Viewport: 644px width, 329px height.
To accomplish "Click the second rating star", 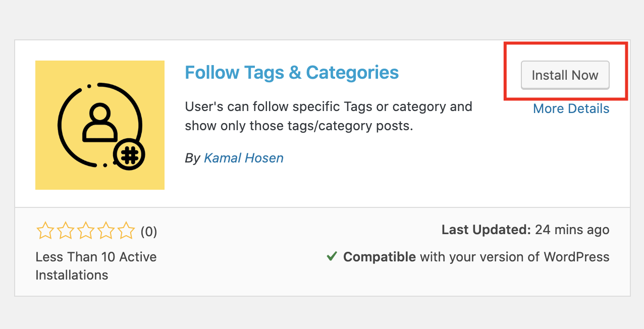I will 66,231.
